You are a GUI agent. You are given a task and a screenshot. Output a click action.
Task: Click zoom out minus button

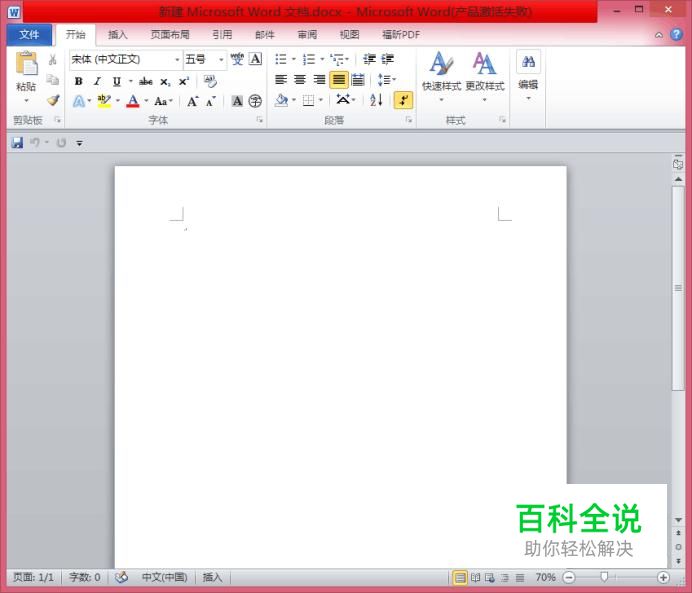[569, 577]
